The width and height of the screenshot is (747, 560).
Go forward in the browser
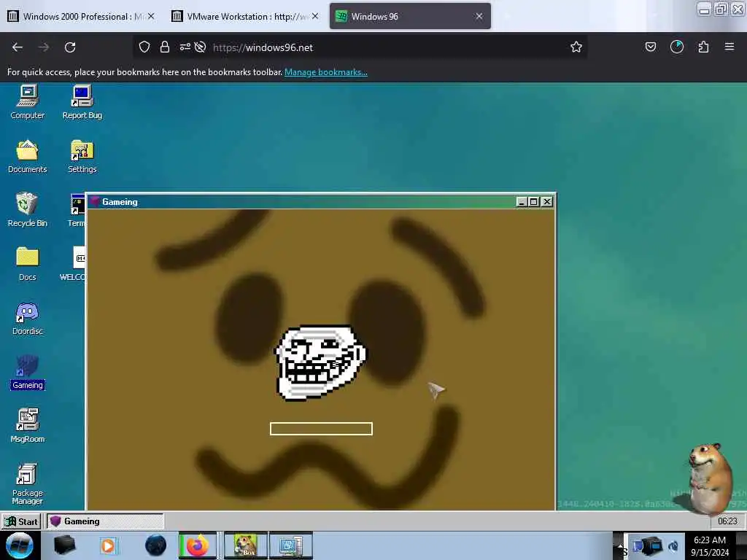click(44, 47)
